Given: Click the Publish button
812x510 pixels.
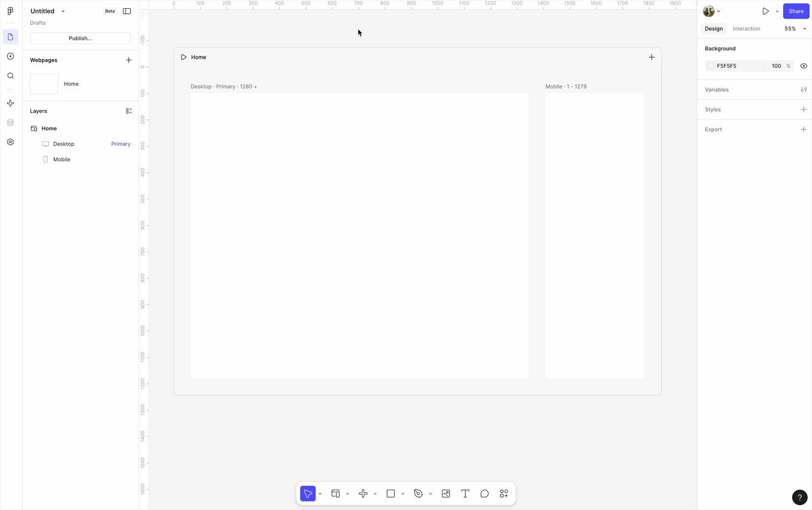Looking at the screenshot, I should click(x=80, y=39).
